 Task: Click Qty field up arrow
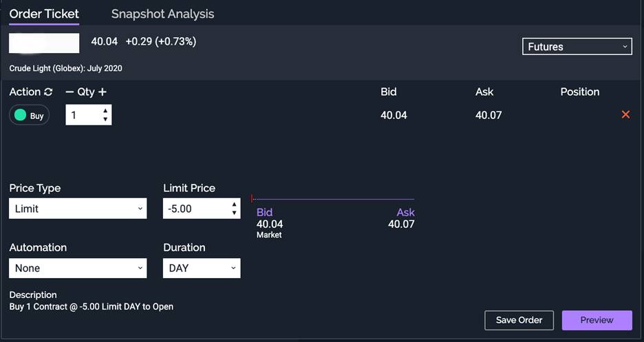(x=105, y=111)
